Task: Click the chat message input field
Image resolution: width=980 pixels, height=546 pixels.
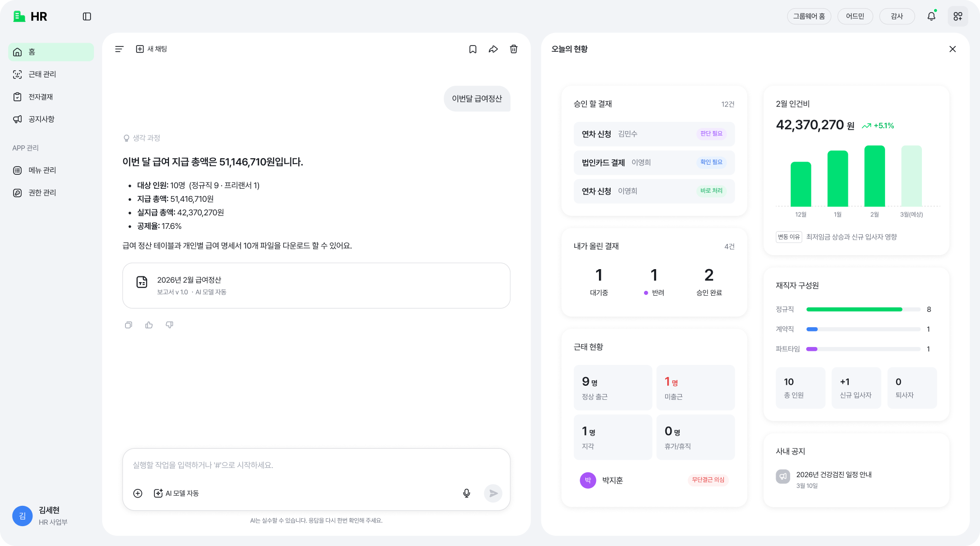Action: [316, 465]
